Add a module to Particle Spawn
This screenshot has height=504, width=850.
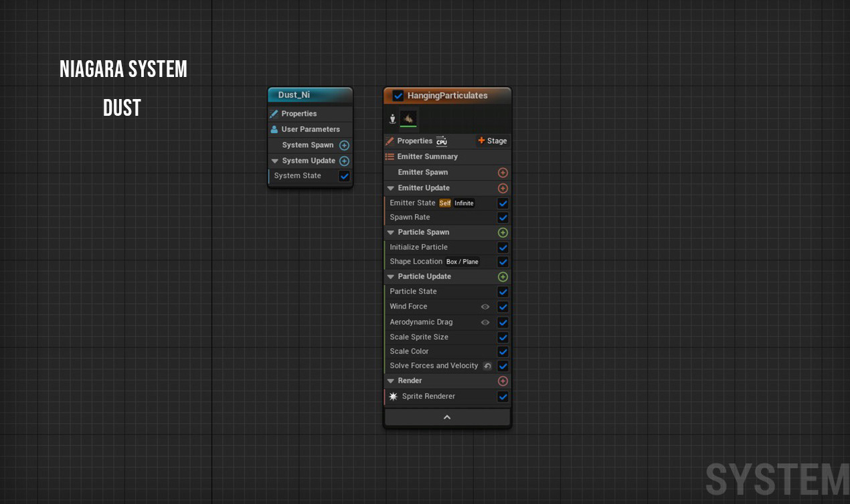[x=503, y=232]
